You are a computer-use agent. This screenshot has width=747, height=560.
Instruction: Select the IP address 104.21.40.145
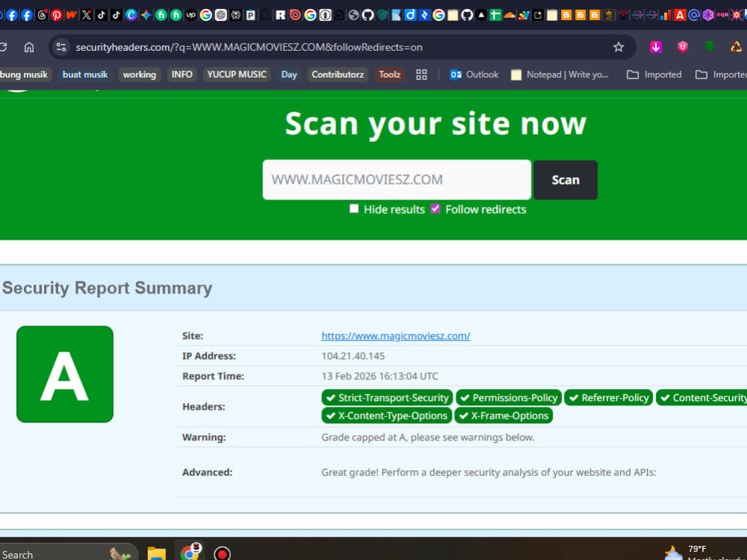[x=353, y=356]
